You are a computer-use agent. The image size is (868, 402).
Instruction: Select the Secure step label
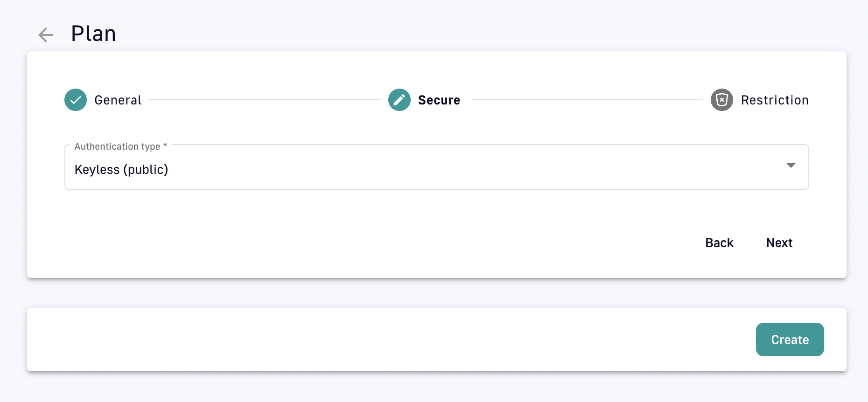tap(439, 100)
